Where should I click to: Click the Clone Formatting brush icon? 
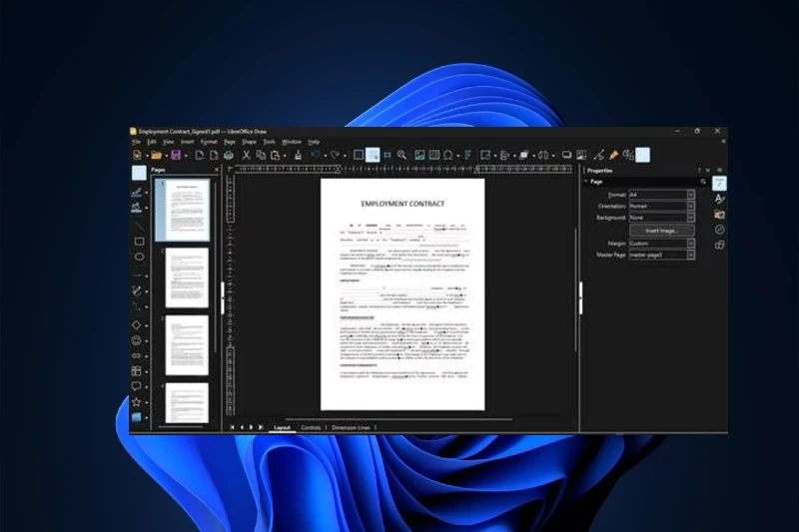pyautogui.click(x=298, y=155)
